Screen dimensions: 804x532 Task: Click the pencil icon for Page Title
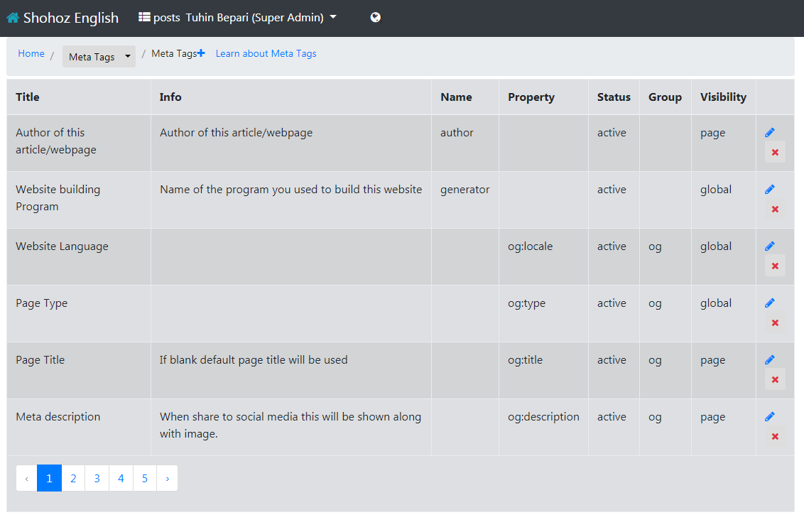pyautogui.click(x=770, y=360)
